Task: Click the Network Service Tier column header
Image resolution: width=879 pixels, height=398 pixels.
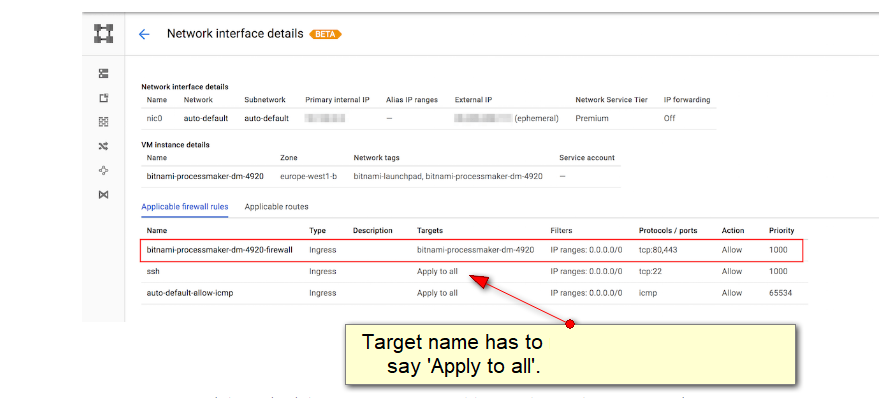Action: point(612,100)
